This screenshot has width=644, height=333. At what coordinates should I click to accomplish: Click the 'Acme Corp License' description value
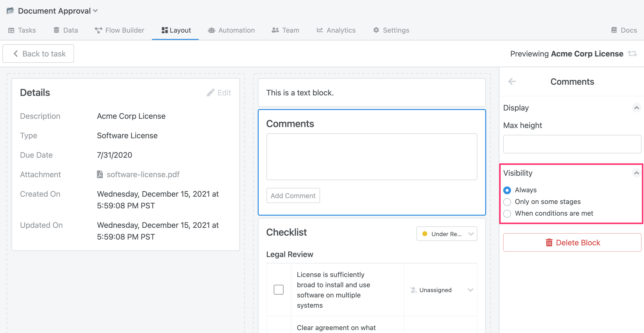tap(131, 116)
